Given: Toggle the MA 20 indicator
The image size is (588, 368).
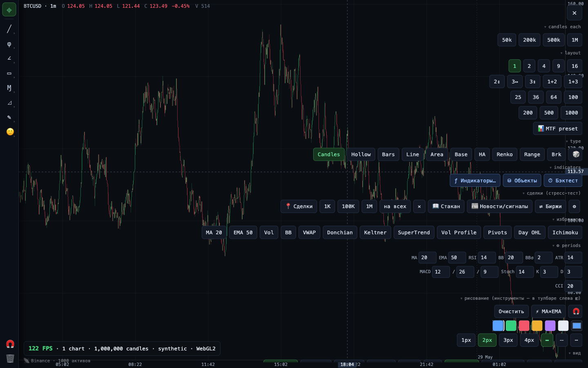Looking at the screenshot, I should [x=214, y=232].
